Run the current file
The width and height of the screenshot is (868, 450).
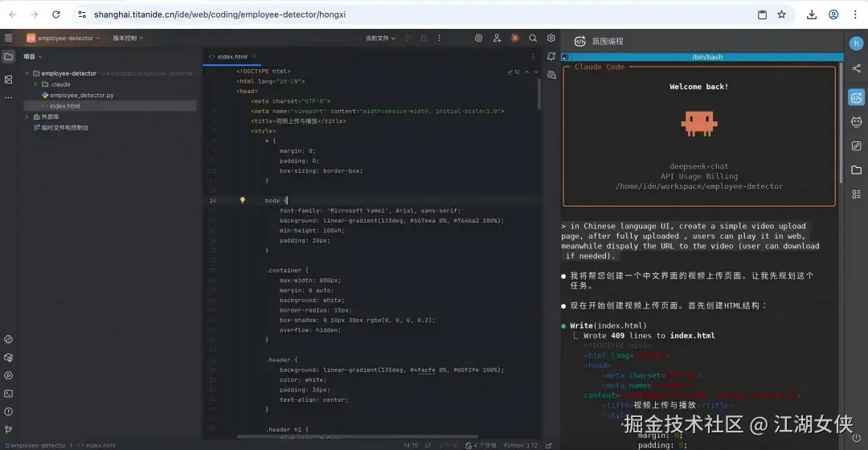click(x=408, y=39)
